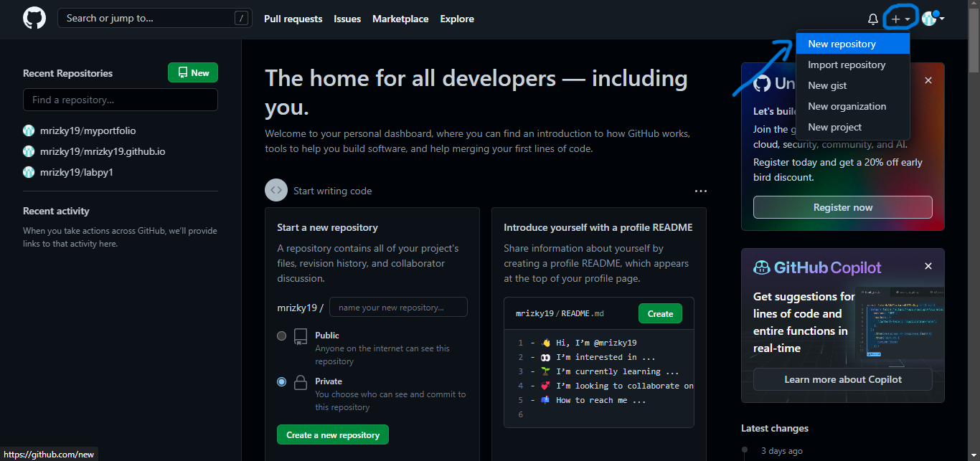This screenshot has height=461, width=980.
Task: Choose New gist from the create menu
Action: (x=827, y=85)
